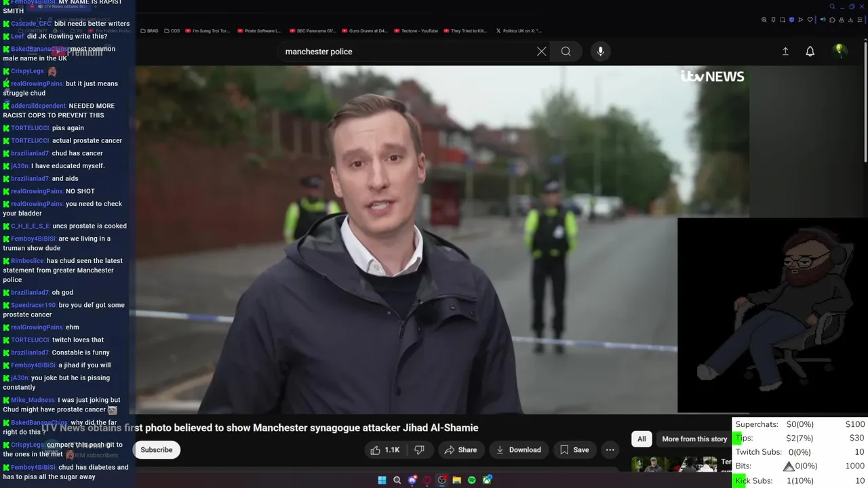This screenshot has width=868, height=488.
Task: Open the Tectone - YouTube bookmark
Action: (x=416, y=31)
